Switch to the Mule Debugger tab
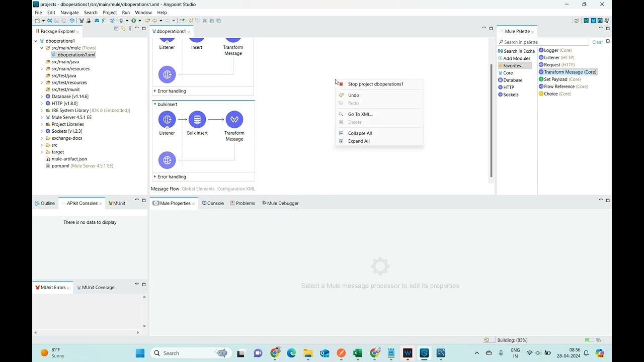 pyautogui.click(x=280, y=203)
